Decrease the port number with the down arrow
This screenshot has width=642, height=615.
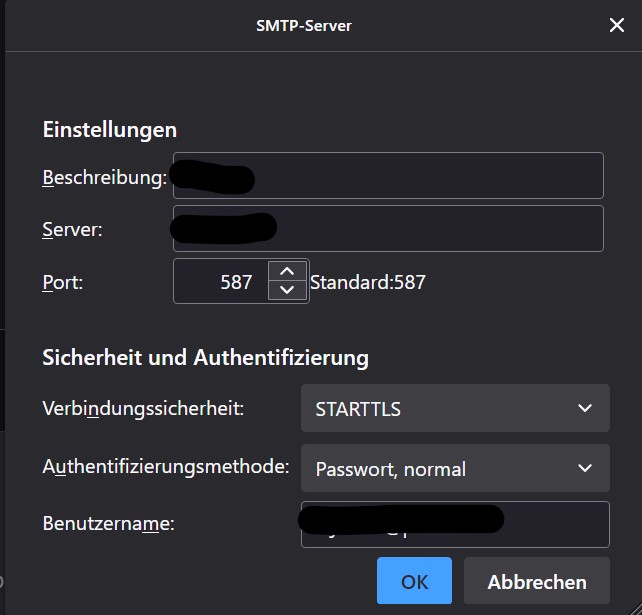[288, 290]
